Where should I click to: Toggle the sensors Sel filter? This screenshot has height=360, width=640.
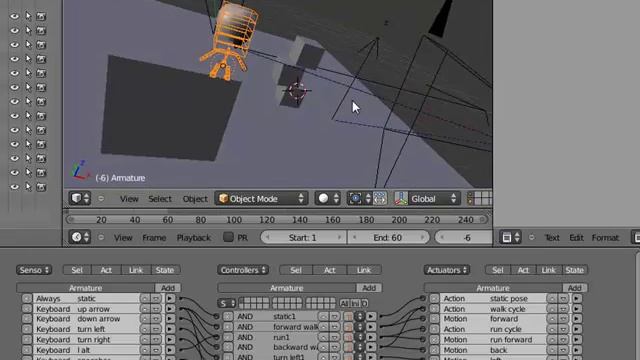77,270
